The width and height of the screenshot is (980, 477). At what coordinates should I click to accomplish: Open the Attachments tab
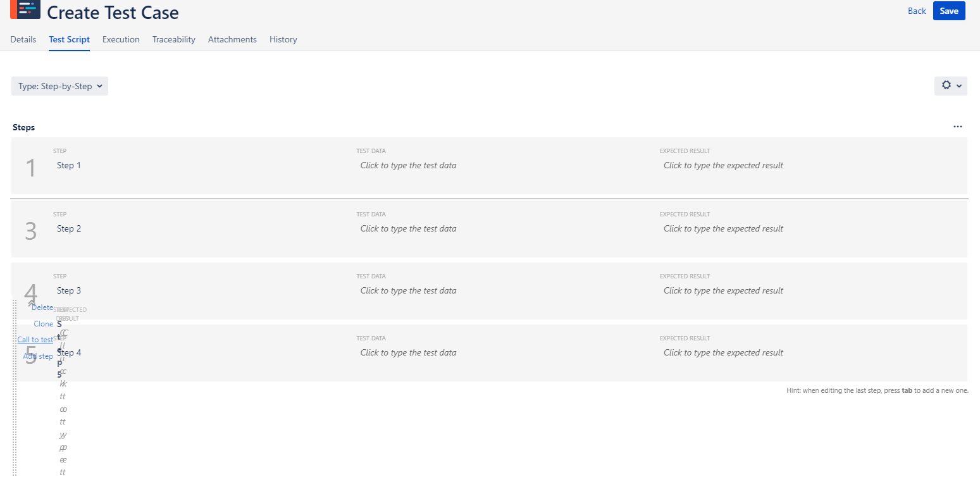pos(232,39)
